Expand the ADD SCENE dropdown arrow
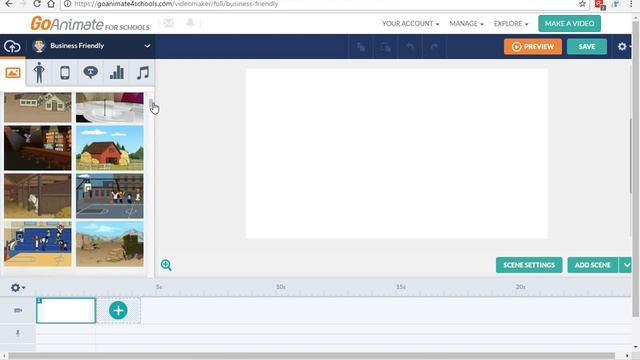This screenshot has height=360, width=640. pyautogui.click(x=626, y=265)
